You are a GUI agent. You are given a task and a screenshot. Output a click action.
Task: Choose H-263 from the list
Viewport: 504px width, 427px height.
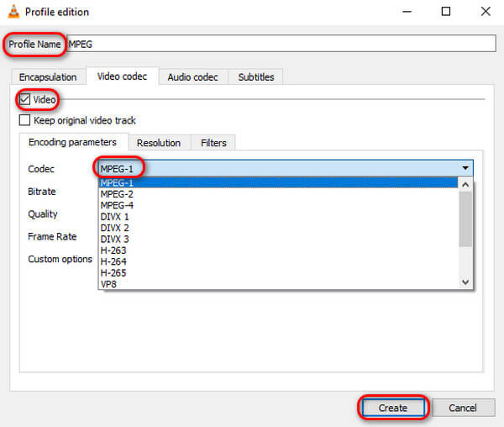[278, 250]
